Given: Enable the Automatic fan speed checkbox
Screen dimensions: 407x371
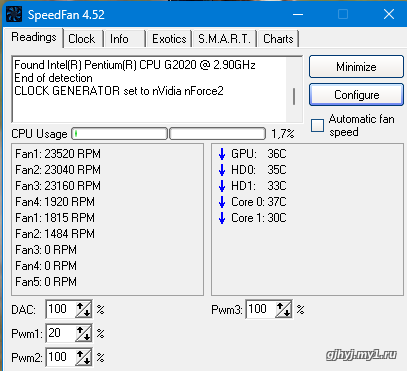Looking at the screenshot, I should pyautogui.click(x=317, y=126).
